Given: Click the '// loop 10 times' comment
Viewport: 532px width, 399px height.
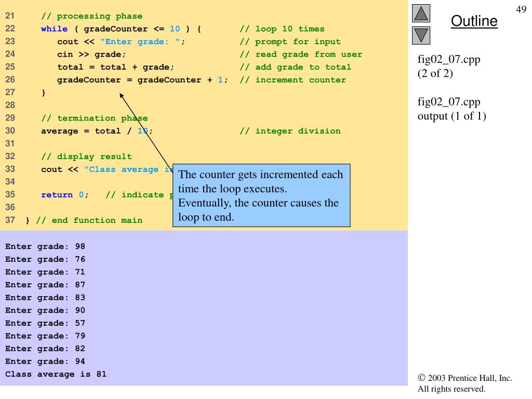Looking at the screenshot, I should (x=282, y=29).
